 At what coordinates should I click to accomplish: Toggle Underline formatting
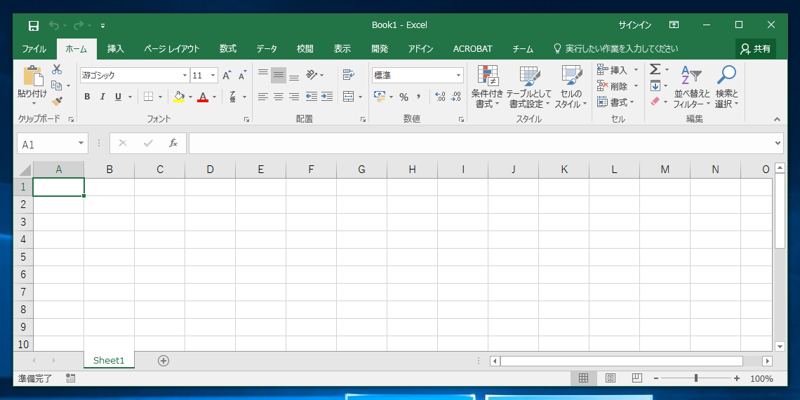[x=118, y=96]
